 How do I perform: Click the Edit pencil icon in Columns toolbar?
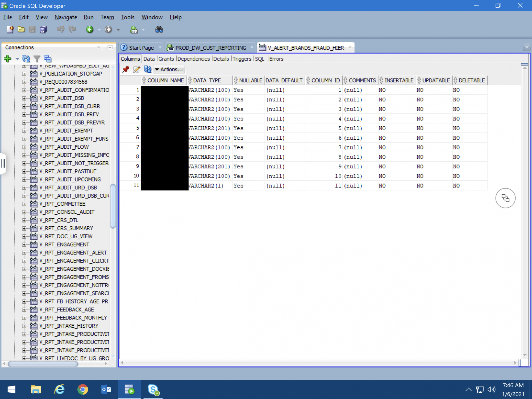[x=136, y=69]
